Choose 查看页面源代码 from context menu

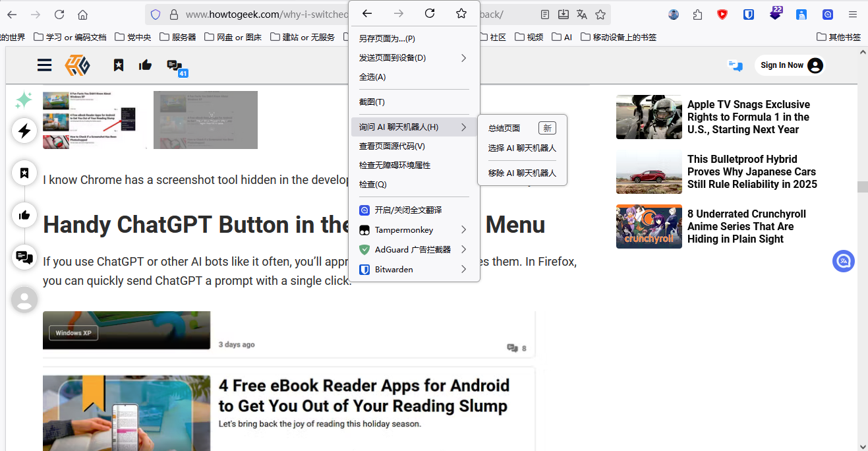click(x=391, y=146)
